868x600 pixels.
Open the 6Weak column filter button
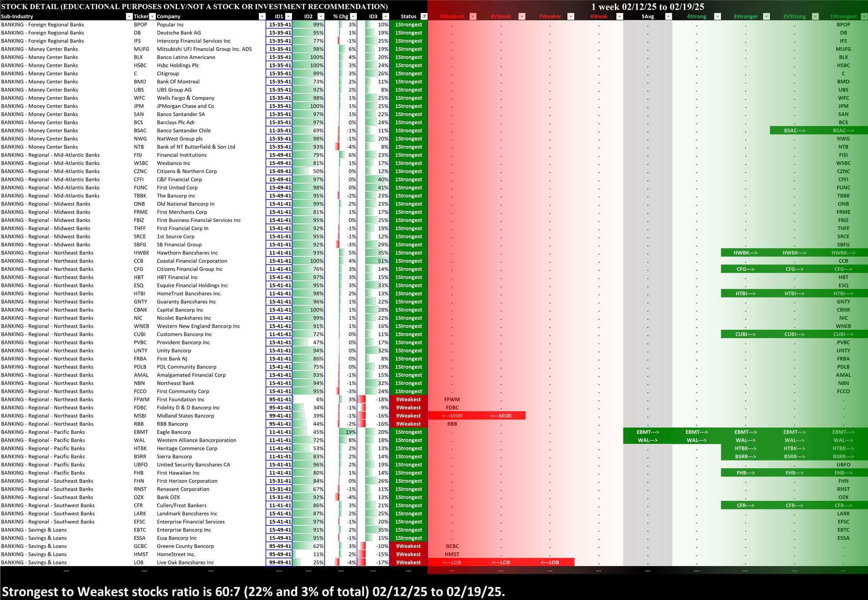[x=620, y=16]
